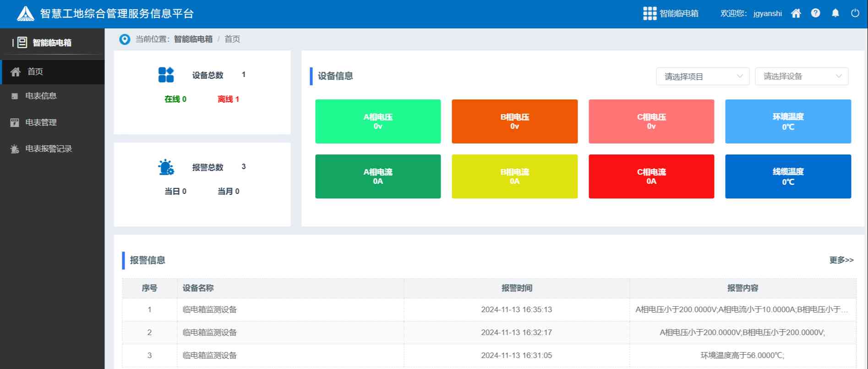The width and height of the screenshot is (868, 369).
Task: Open 电表信息 in the sidebar
Action: click(41, 96)
